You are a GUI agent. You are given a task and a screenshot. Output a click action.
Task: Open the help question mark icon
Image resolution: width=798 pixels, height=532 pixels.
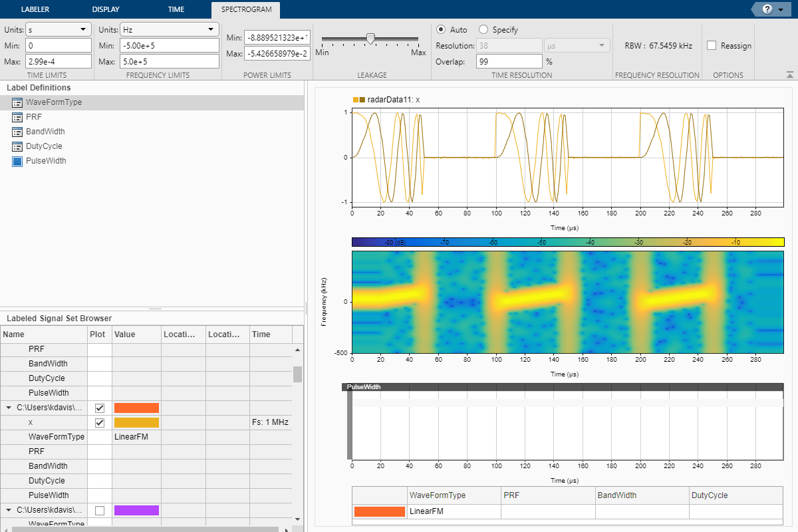click(x=767, y=9)
